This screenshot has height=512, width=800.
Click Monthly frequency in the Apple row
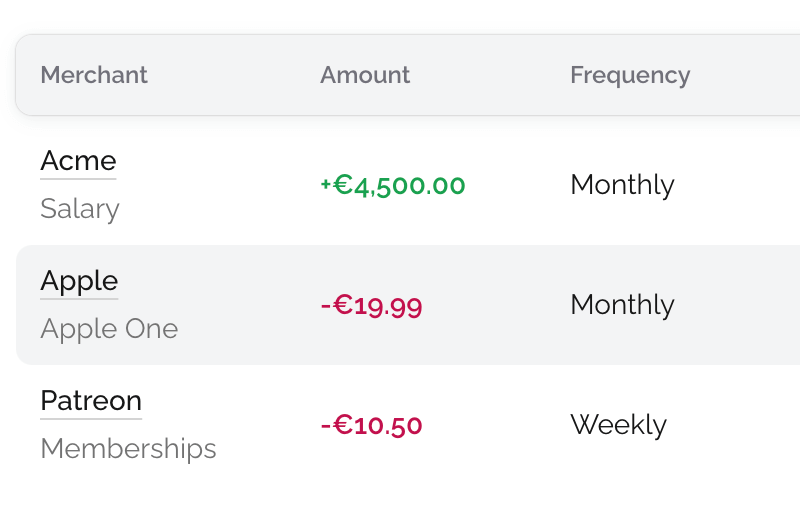coord(622,305)
